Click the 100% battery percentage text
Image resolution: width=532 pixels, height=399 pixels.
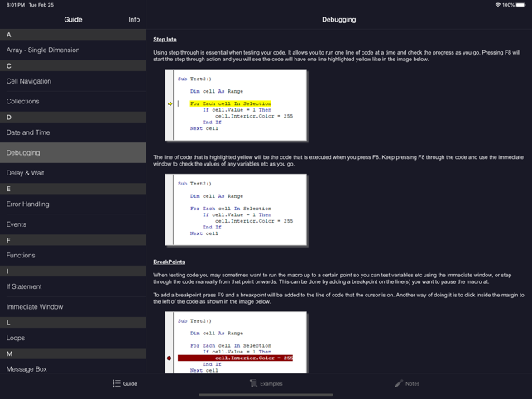[x=508, y=5]
